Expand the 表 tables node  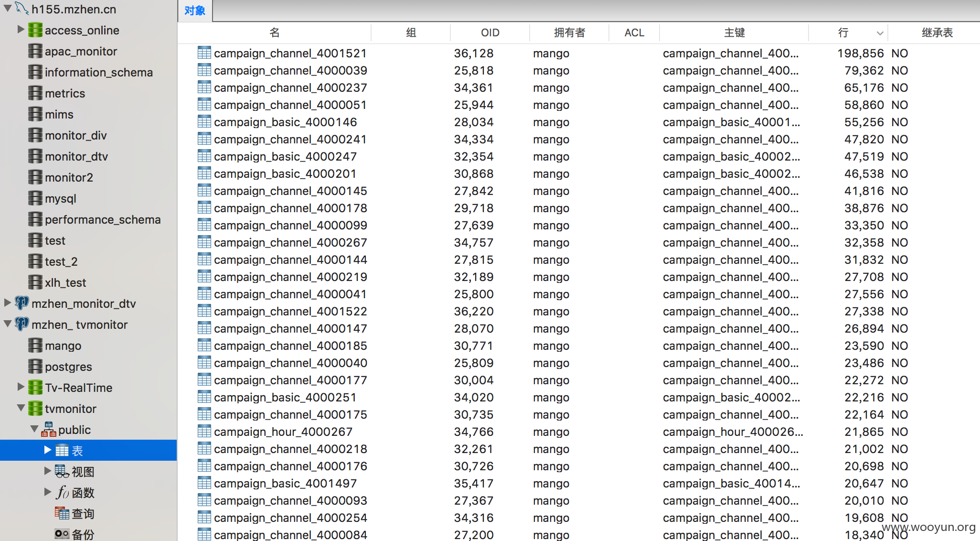pyautogui.click(x=47, y=450)
